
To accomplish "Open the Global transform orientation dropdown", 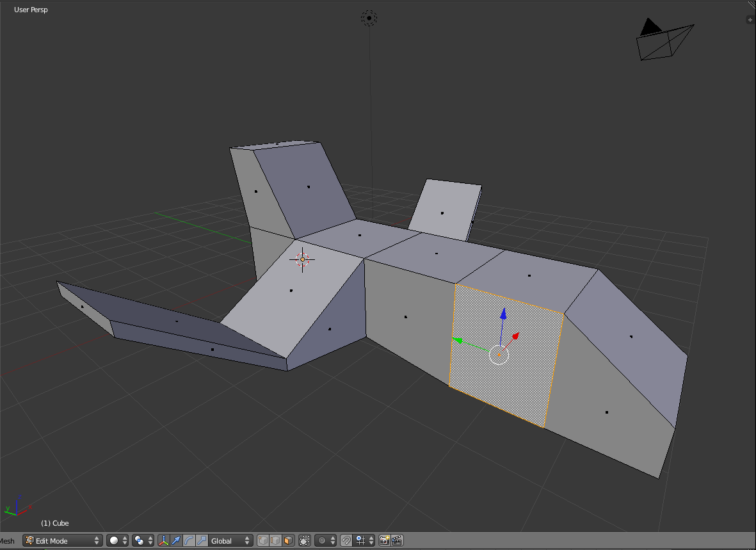I will coord(227,540).
